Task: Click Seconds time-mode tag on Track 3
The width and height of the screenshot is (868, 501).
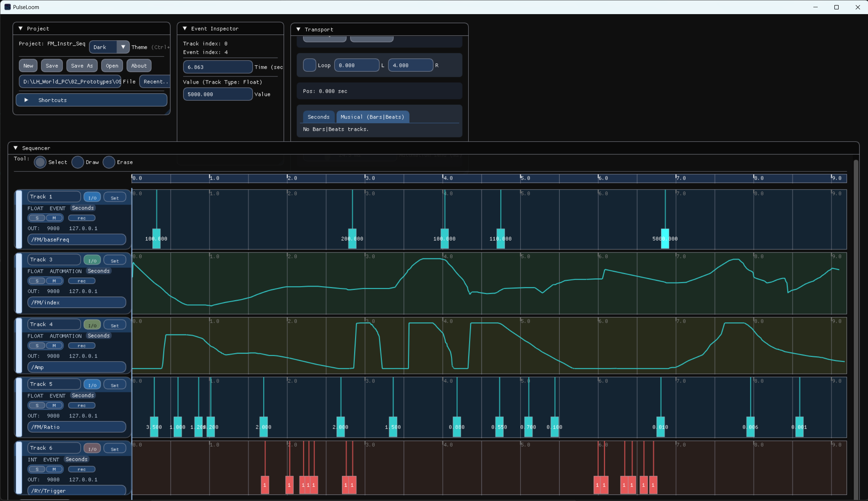Action: (x=98, y=271)
